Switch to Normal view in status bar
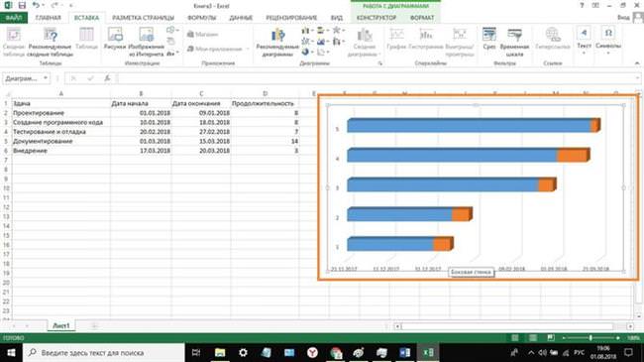This screenshot has width=644, height=362. 514,338
